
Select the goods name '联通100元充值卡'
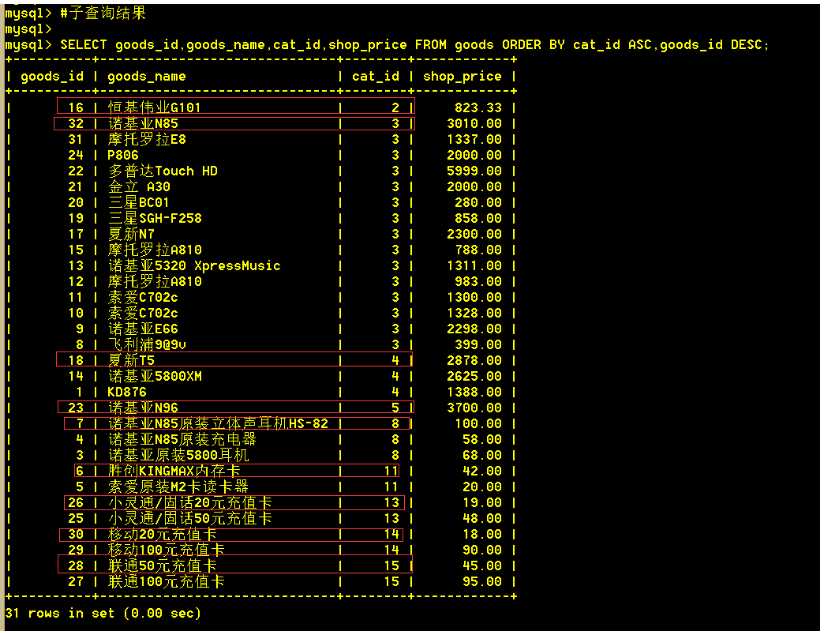pos(166,582)
